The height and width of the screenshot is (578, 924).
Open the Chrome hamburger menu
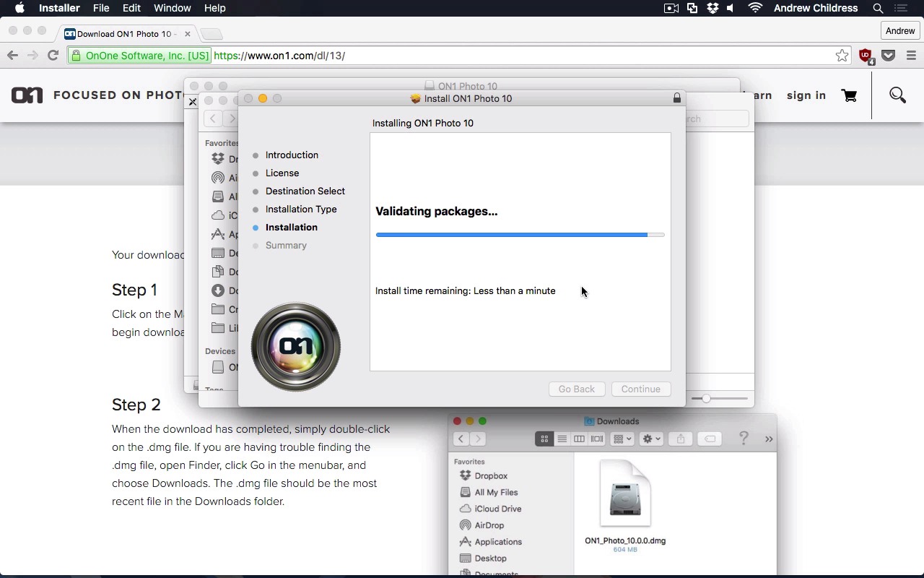[911, 56]
